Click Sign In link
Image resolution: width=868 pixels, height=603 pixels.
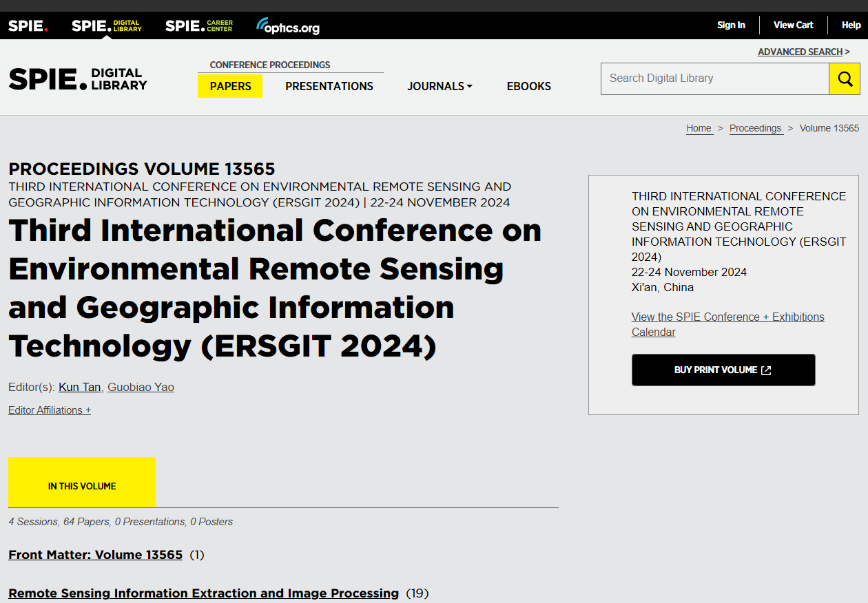pos(731,25)
